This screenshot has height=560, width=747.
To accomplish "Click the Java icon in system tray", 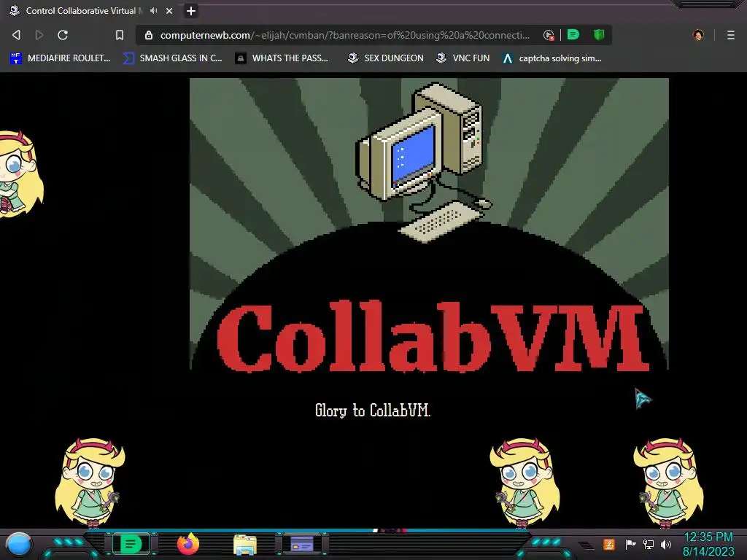I will click(x=609, y=544).
